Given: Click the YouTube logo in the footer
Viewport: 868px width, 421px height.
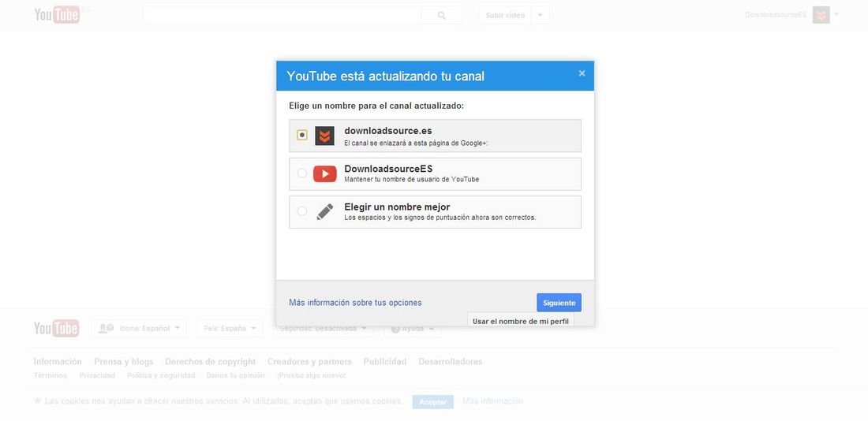Looking at the screenshot, I should (x=57, y=328).
